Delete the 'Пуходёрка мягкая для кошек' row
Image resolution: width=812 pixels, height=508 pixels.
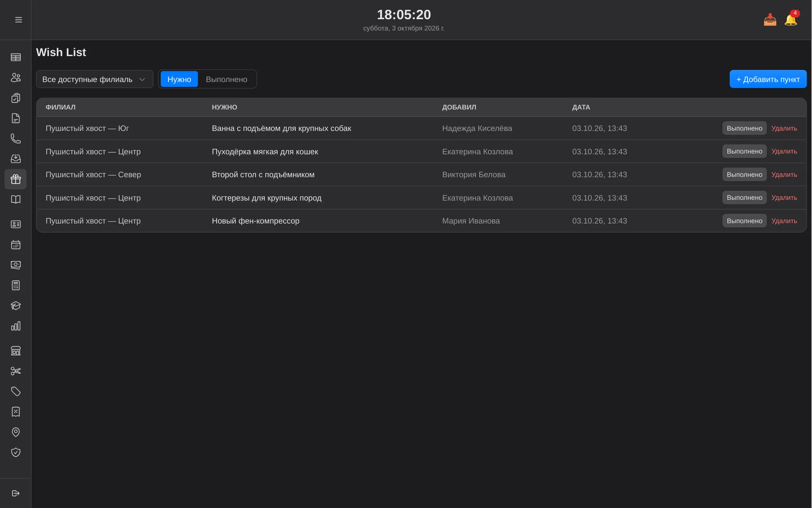pyautogui.click(x=784, y=151)
